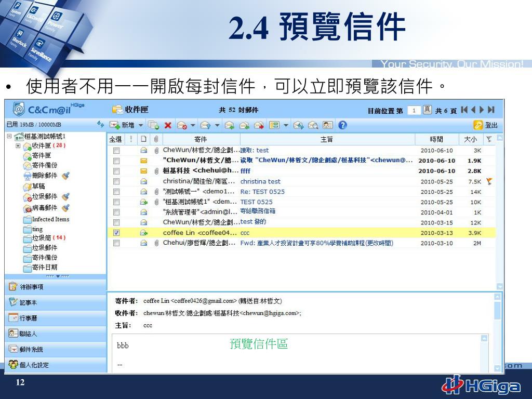Click the current page number field
The width and height of the screenshot is (532, 399).
tap(414, 110)
